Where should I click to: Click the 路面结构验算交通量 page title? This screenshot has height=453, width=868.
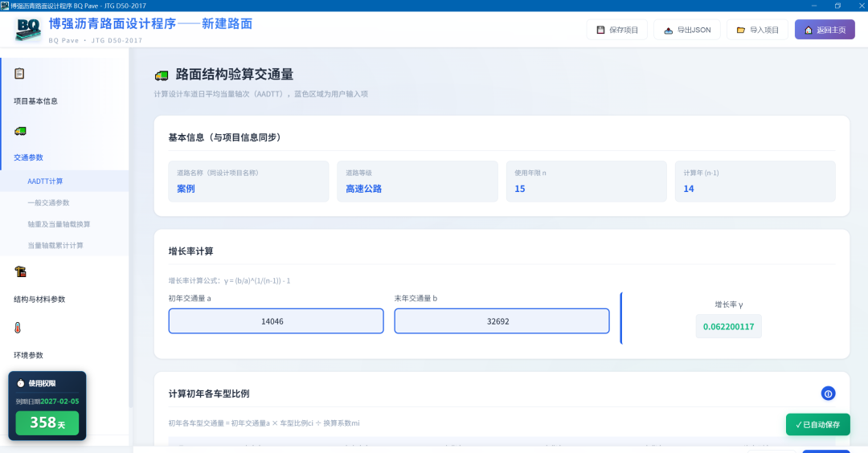point(234,74)
